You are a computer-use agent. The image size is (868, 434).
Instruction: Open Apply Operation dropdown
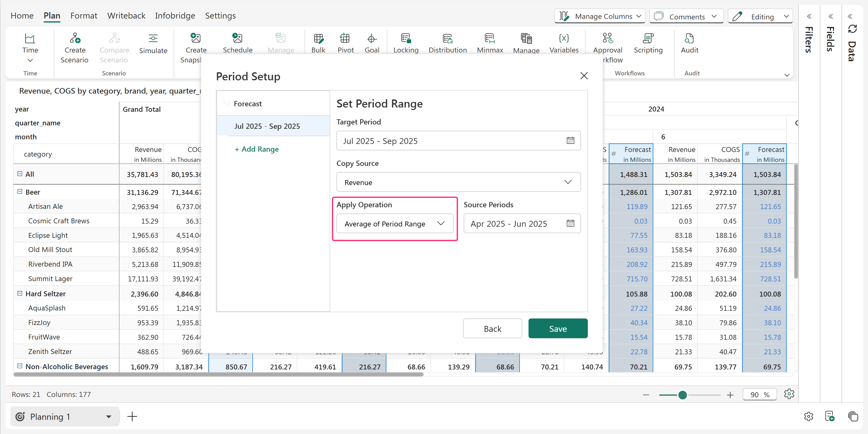(394, 223)
